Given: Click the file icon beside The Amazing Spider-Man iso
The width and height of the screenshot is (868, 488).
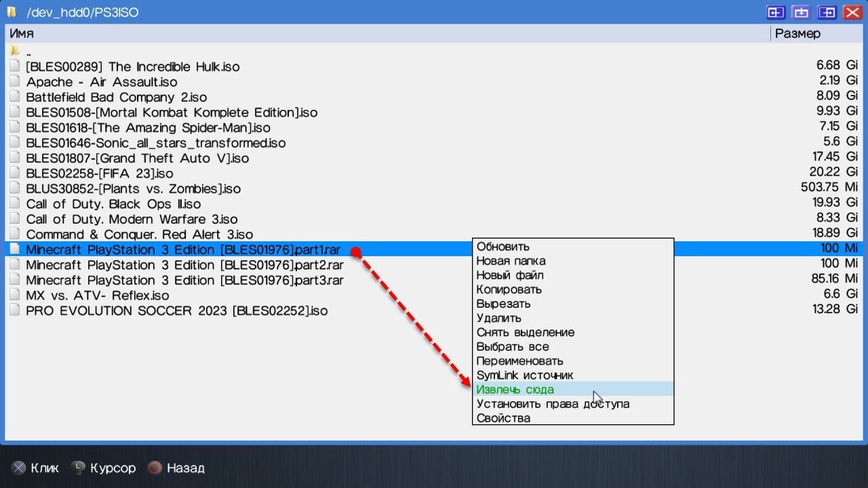Looking at the screenshot, I should click(x=15, y=127).
